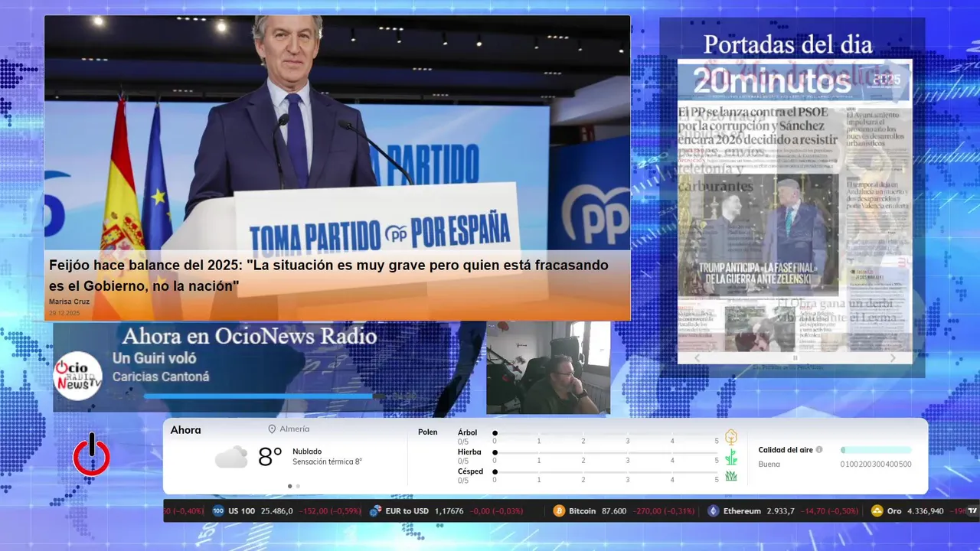Click the Árbol pollen level slider
980x551 pixels.
click(606, 433)
